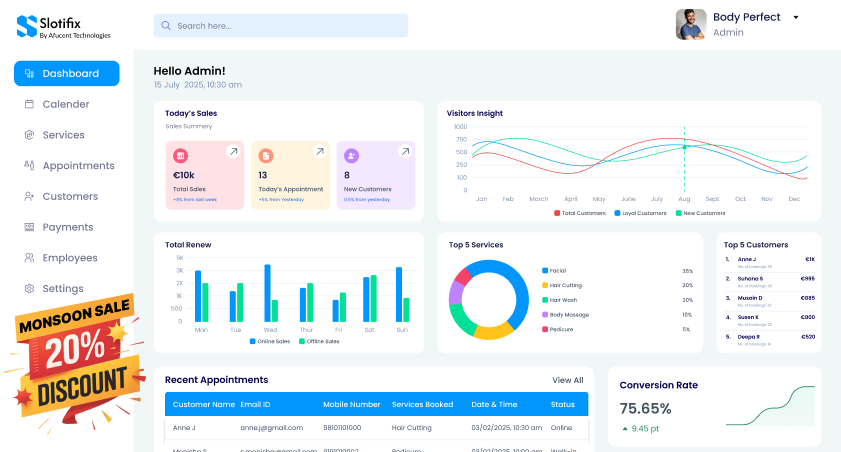
Task: Click the Calender sidebar icon
Action: click(30, 104)
